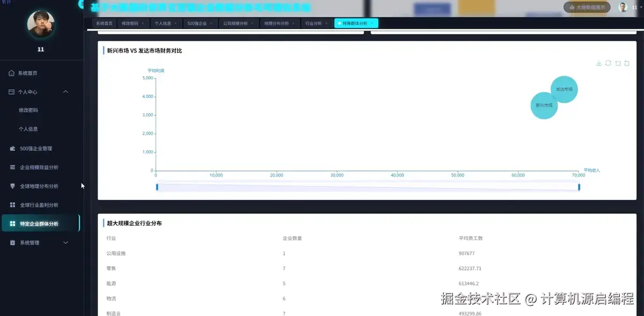Click the 平均员工数 column header

pos(471,238)
